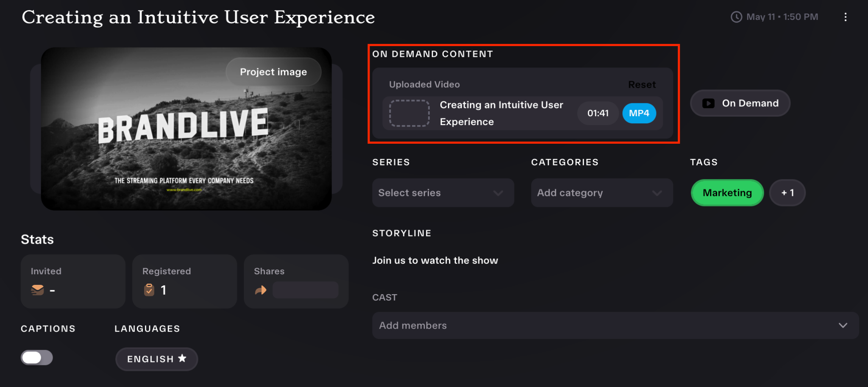Click the play icon in On Demand button
The width and height of the screenshot is (868, 387).
[x=708, y=103]
